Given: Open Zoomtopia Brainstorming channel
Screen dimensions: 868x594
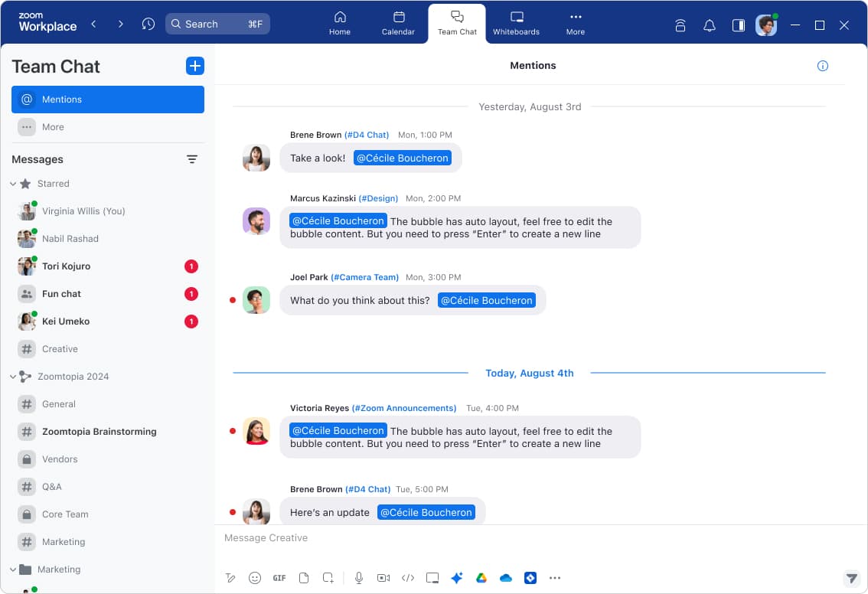Looking at the screenshot, I should [x=108, y=432].
